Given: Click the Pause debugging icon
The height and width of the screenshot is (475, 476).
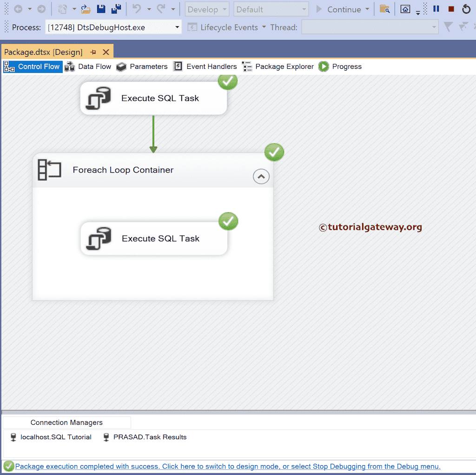Looking at the screenshot, I should pyautogui.click(x=436, y=8).
